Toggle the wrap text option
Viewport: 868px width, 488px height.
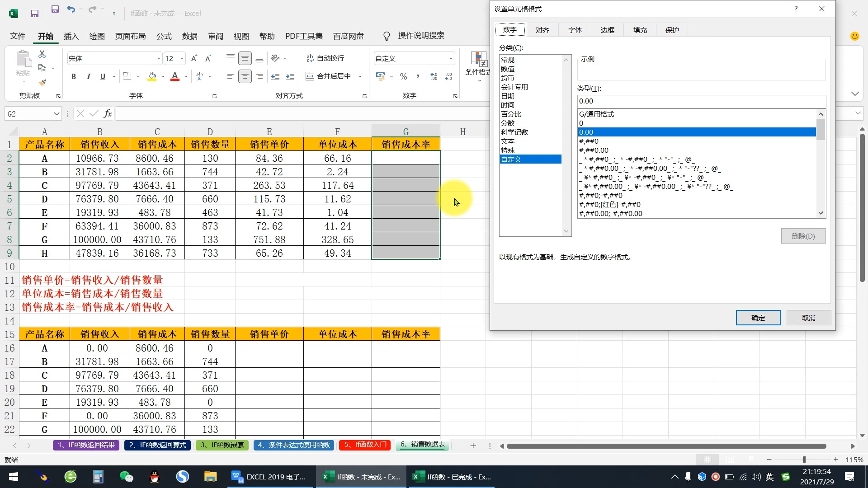click(x=325, y=58)
